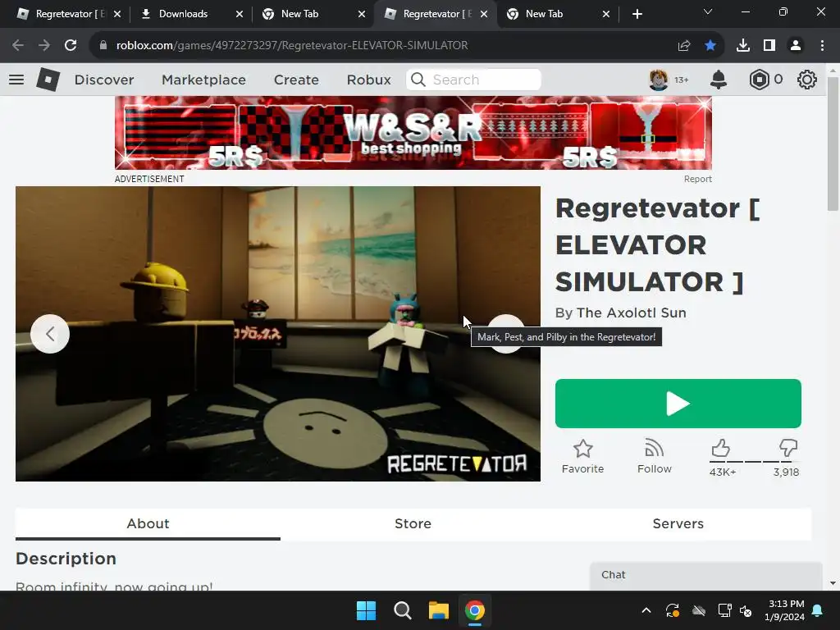Share this page from the address bar
Screen dimensions: 840x630
pos(684,46)
